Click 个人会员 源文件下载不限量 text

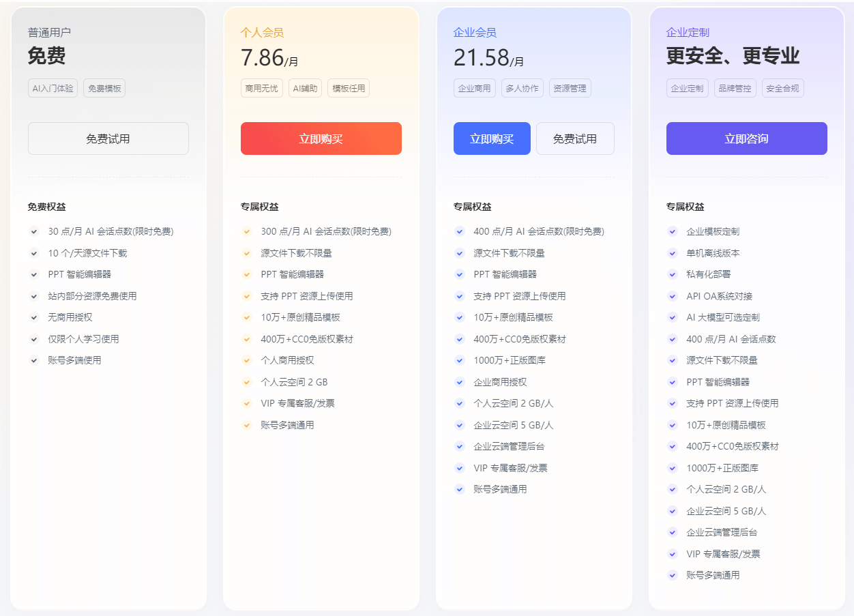click(296, 253)
